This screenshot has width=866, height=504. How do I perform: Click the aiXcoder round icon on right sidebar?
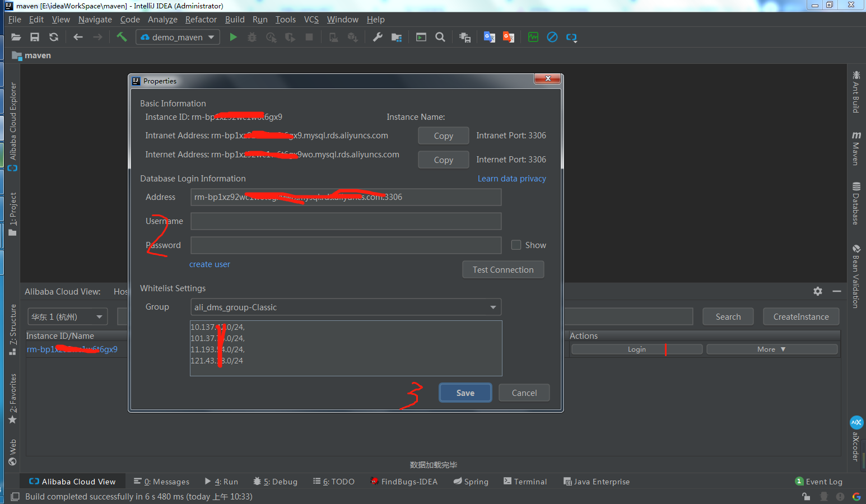point(856,422)
